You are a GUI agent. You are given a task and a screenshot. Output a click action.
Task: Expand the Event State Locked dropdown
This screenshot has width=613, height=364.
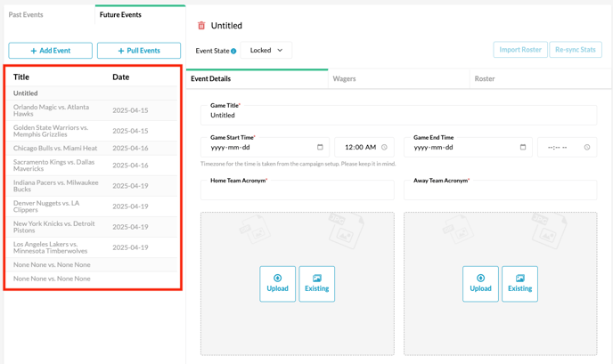point(266,50)
